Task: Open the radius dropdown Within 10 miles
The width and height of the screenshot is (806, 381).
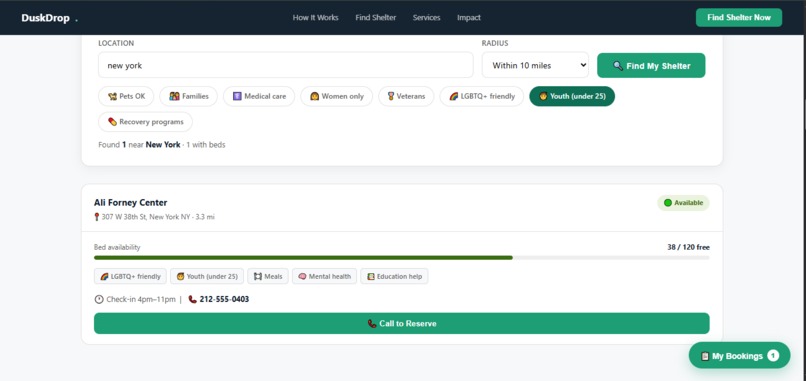Action: click(535, 65)
